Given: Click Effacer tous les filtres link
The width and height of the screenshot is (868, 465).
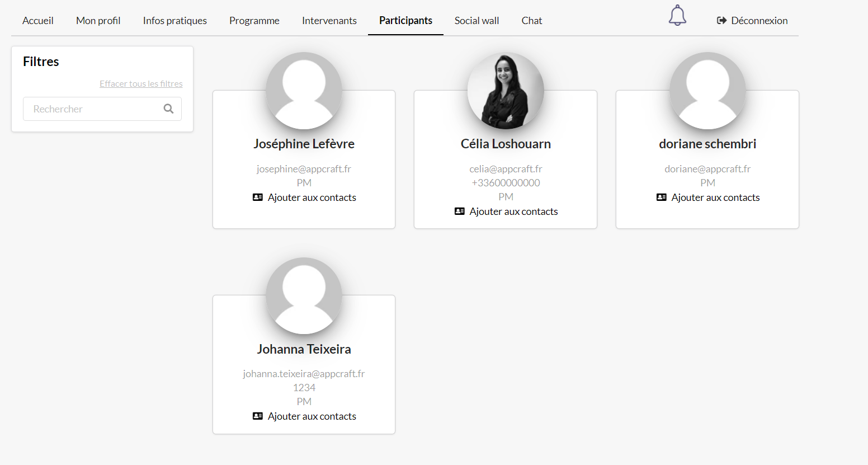Looking at the screenshot, I should tap(141, 84).
